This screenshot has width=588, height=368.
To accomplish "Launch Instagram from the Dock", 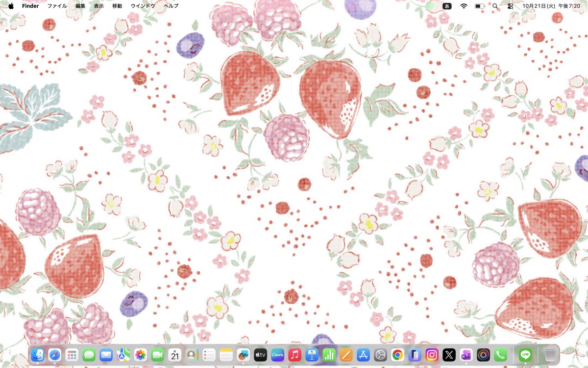I will coord(432,354).
